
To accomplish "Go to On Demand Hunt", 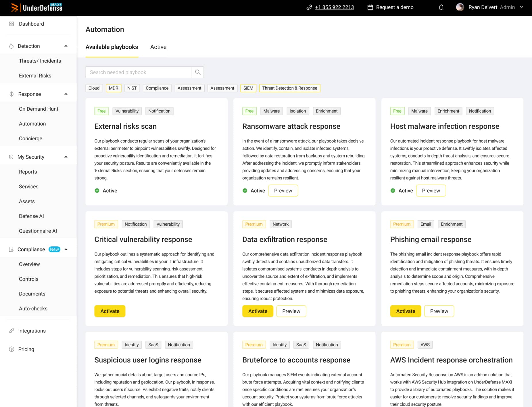I will [x=39, y=109].
